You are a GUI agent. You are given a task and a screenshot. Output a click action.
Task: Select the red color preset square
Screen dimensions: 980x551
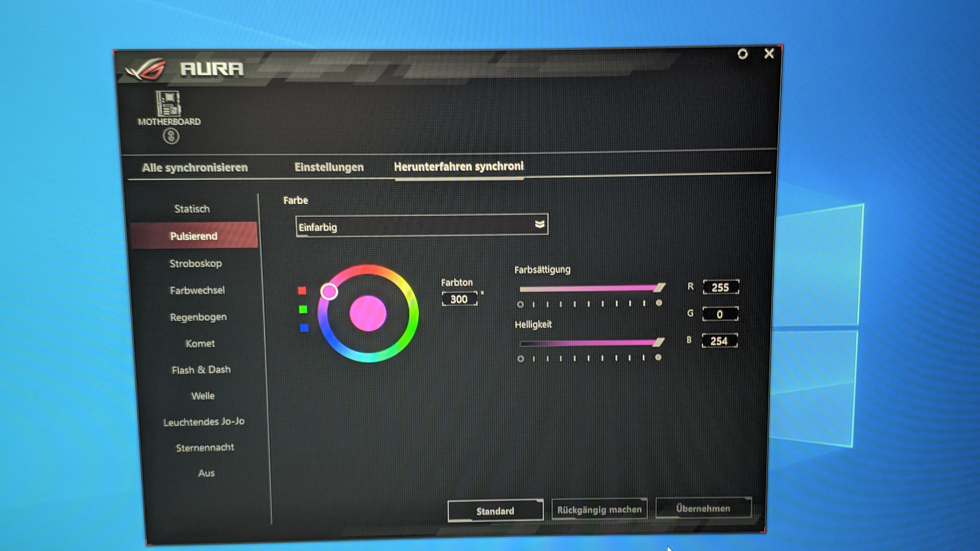[x=302, y=291]
